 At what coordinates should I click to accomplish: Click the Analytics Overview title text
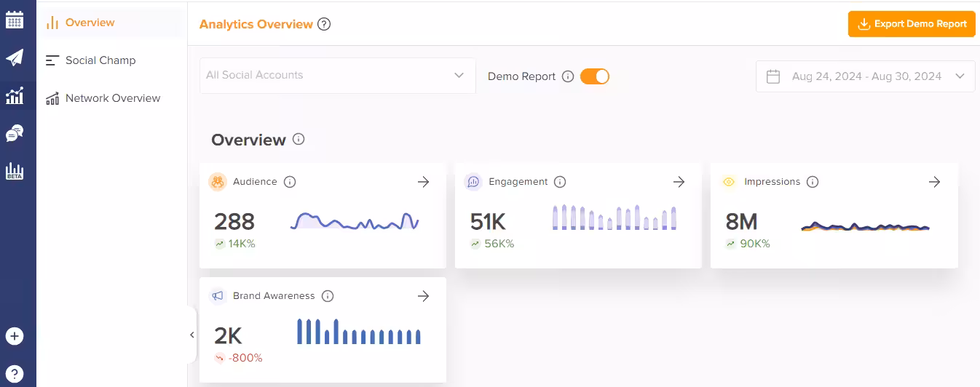click(x=256, y=24)
